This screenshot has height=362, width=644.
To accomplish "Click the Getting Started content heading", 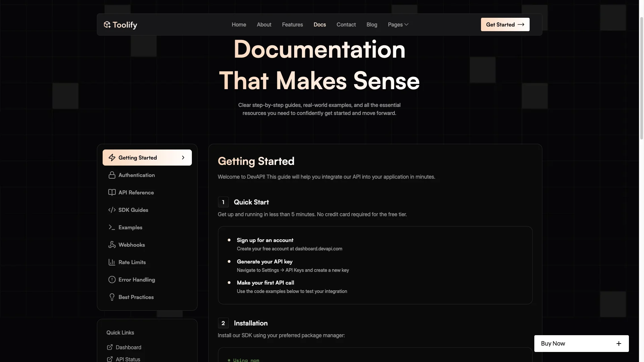I will coord(256,161).
